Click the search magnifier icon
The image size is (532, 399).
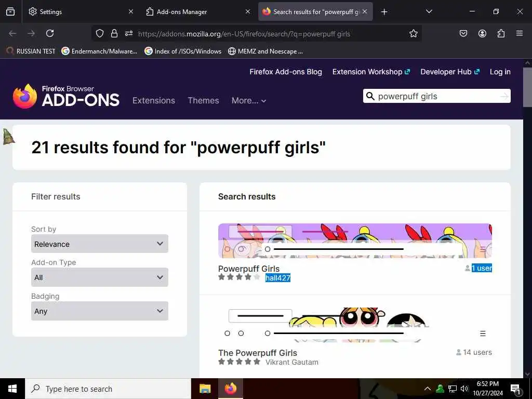tap(370, 96)
